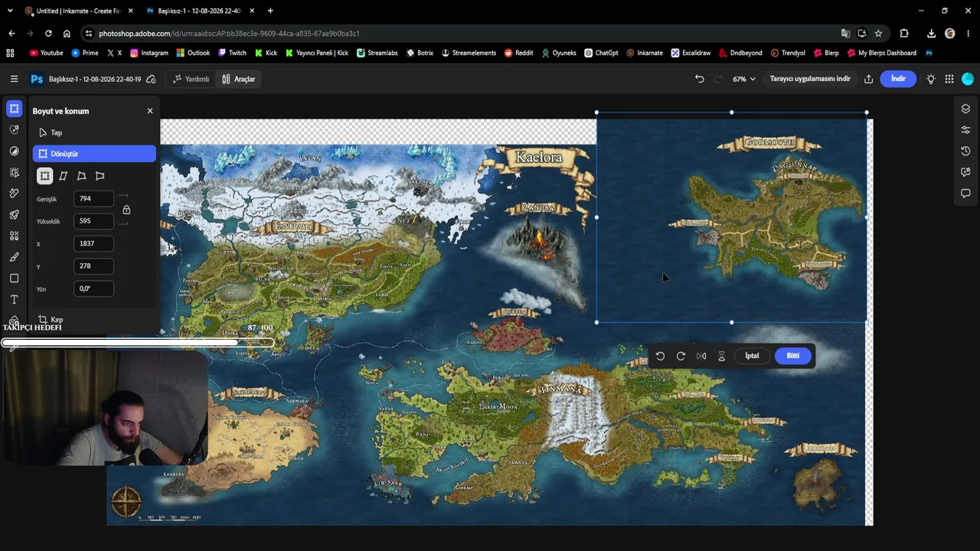Select the object selection tool icon
This screenshot has width=980, height=551.
[14, 173]
